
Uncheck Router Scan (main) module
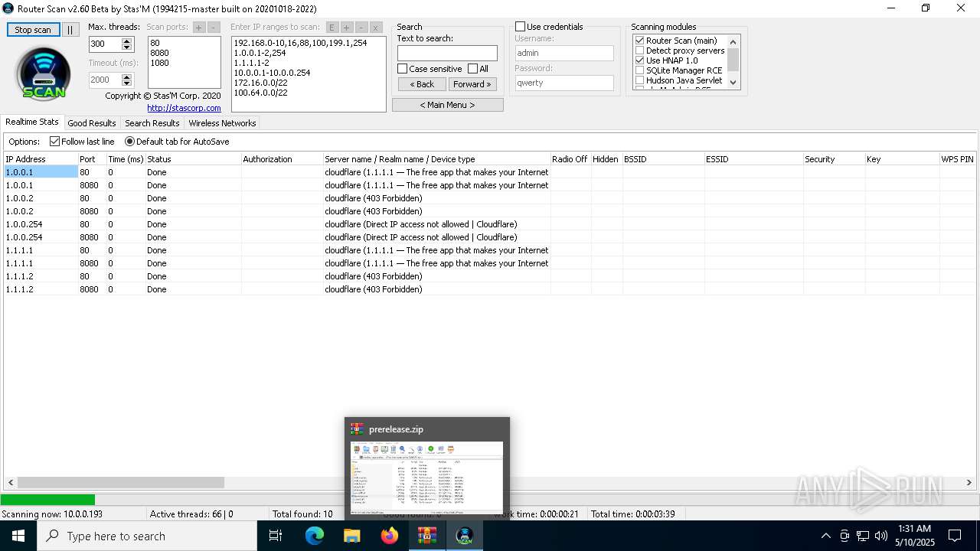pos(639,41)
